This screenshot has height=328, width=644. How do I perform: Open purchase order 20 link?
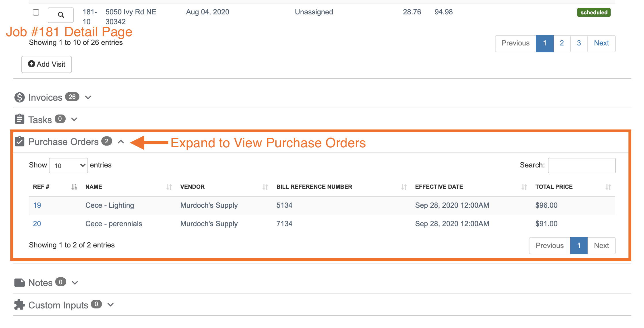[x=37, y=224]
